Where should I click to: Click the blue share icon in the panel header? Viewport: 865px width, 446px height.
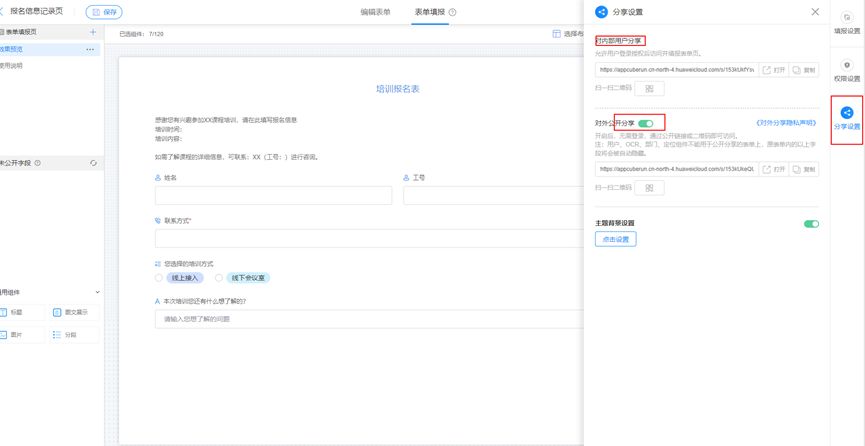pos(601,12)
